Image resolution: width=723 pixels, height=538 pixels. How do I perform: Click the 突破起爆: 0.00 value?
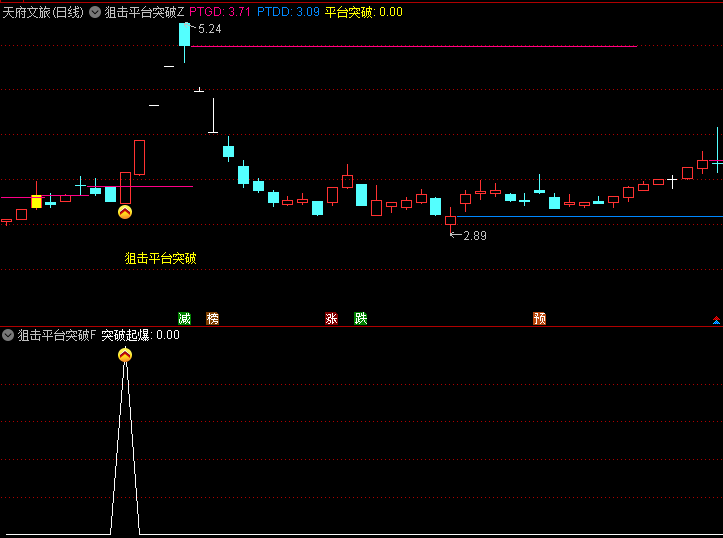point(140,335)
